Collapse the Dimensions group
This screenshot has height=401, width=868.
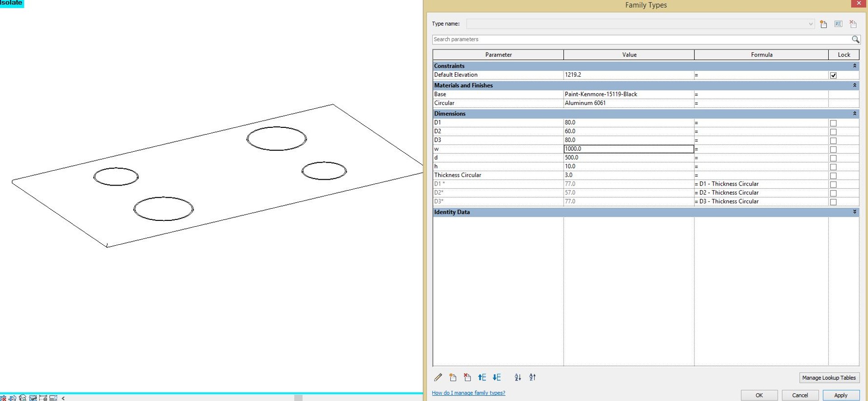854,114
